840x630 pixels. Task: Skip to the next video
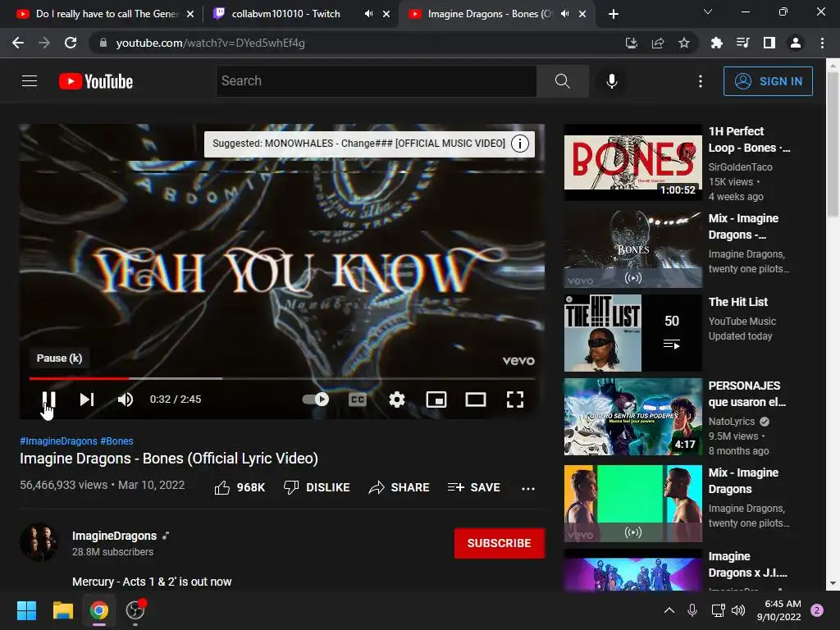87,399
